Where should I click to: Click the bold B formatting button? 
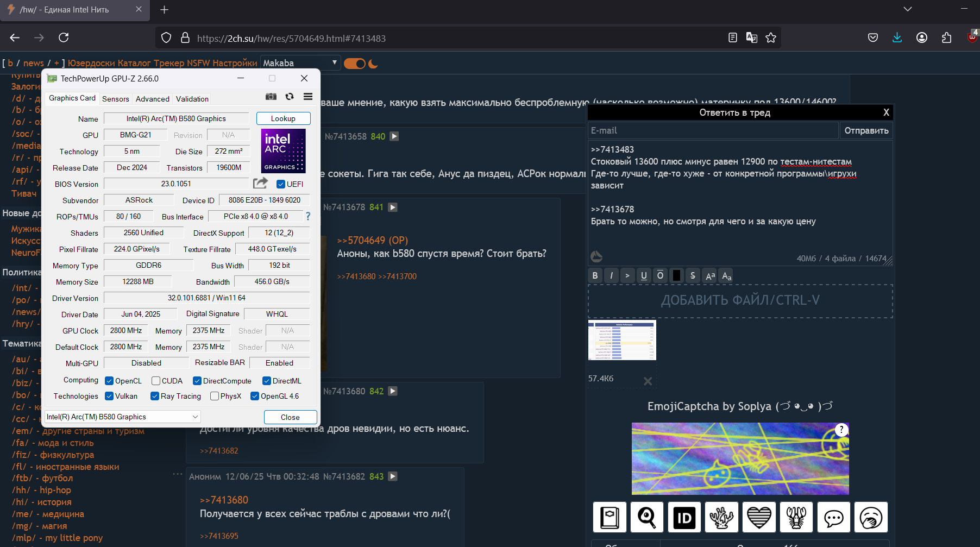(x=595, y=275)
